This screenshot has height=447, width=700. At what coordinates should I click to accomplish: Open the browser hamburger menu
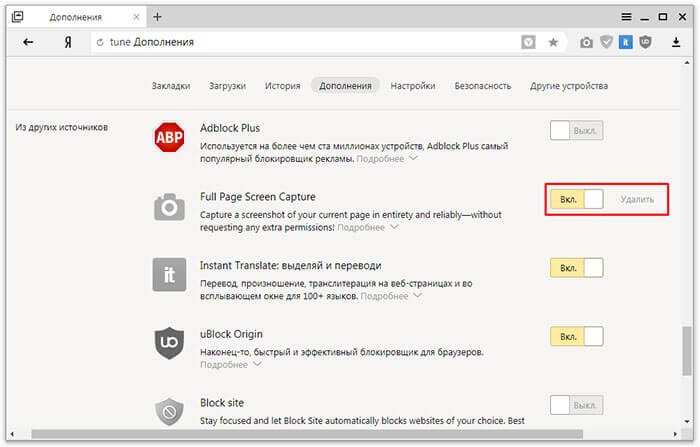[627, 17]
